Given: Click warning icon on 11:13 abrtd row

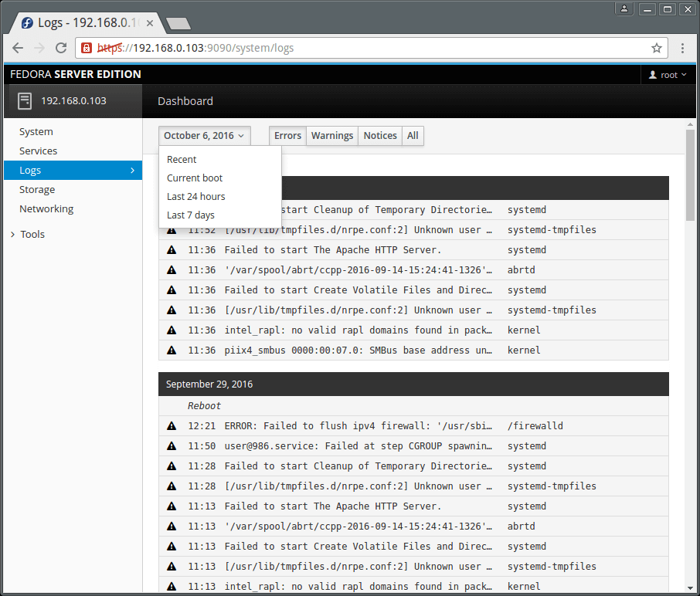Looking at the screenshot, I should coord(172,527).
